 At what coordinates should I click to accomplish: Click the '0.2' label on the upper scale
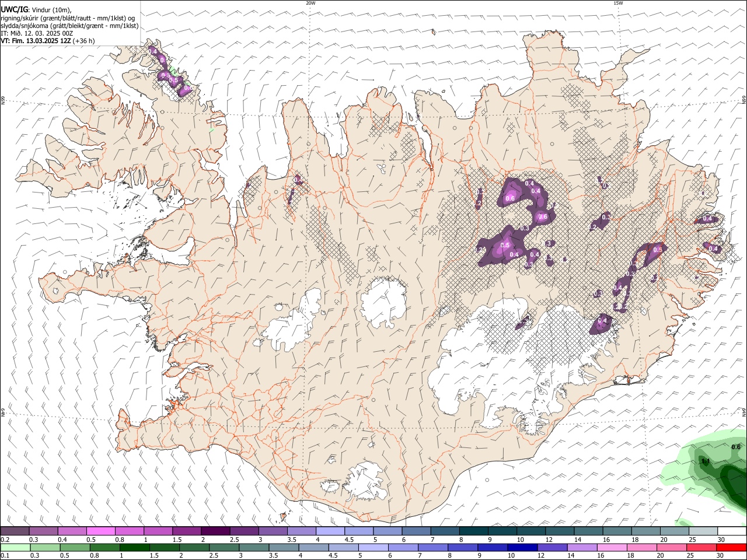[x=4, y=540]
